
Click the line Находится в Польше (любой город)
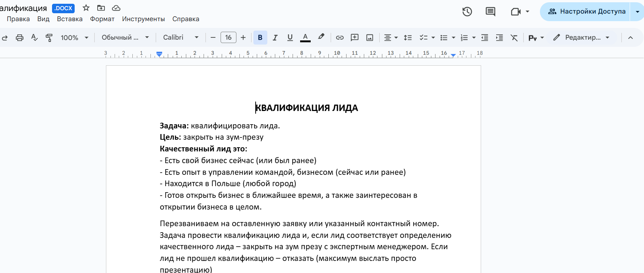click(228, 184)
